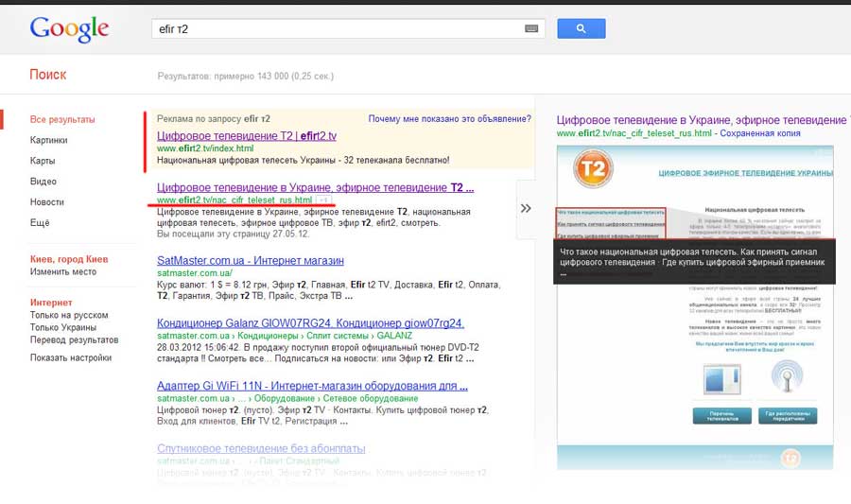Switch to 'Видео' search category

pyautogui.click(x=43, y=182)
